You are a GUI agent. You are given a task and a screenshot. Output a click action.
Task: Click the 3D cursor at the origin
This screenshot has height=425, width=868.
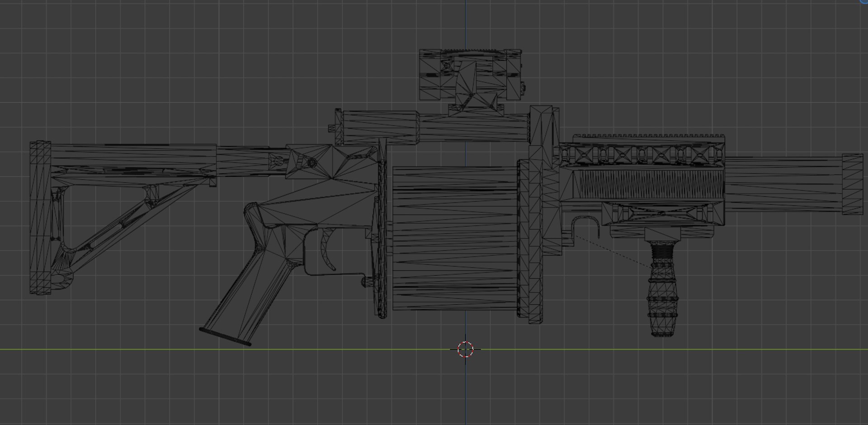465,349
